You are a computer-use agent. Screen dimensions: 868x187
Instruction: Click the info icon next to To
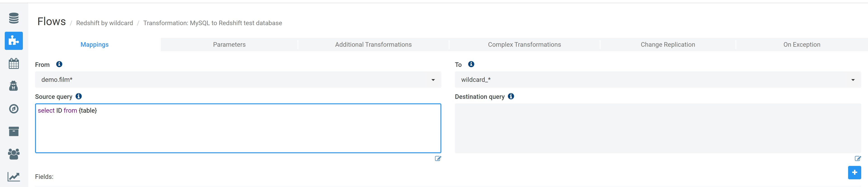[x=471, y=64]
